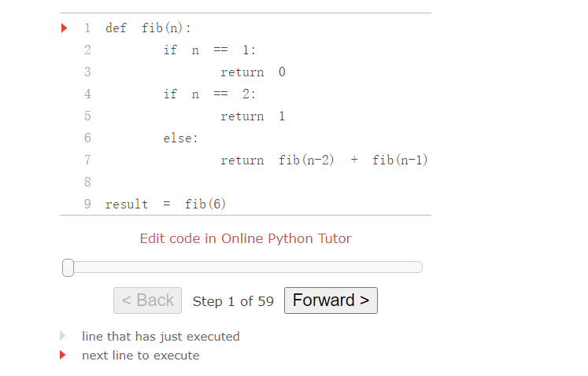Click the fib(n-1) call in line 7
Image resolution: width=588 pixels, height=376 pixels.
400,160
